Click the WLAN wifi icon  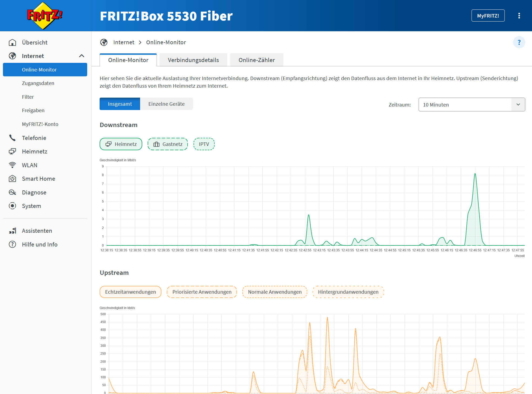12,165
